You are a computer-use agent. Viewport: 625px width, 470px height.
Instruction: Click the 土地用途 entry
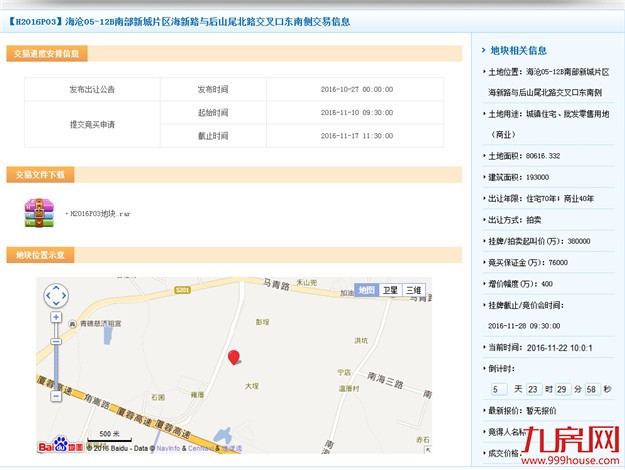tap(548, 124)
